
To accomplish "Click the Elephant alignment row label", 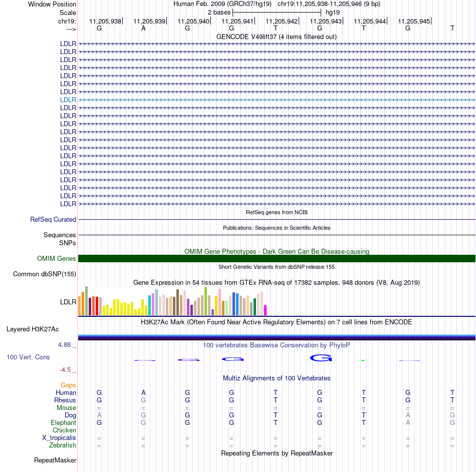I will [63, 423].
